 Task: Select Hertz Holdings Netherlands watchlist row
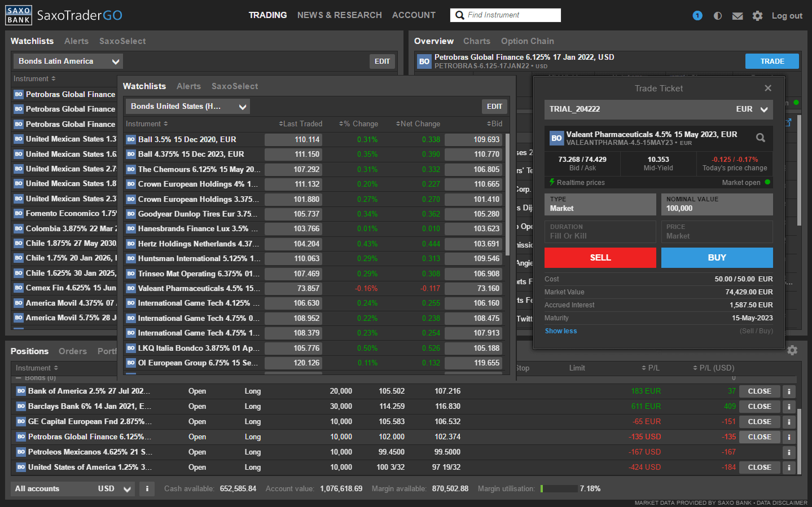coord(314,244)
